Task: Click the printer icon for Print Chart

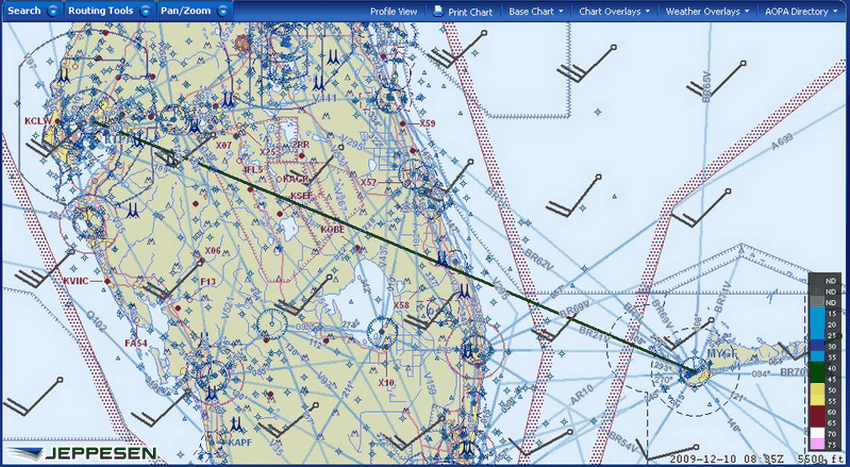Action: click(438, 11)
